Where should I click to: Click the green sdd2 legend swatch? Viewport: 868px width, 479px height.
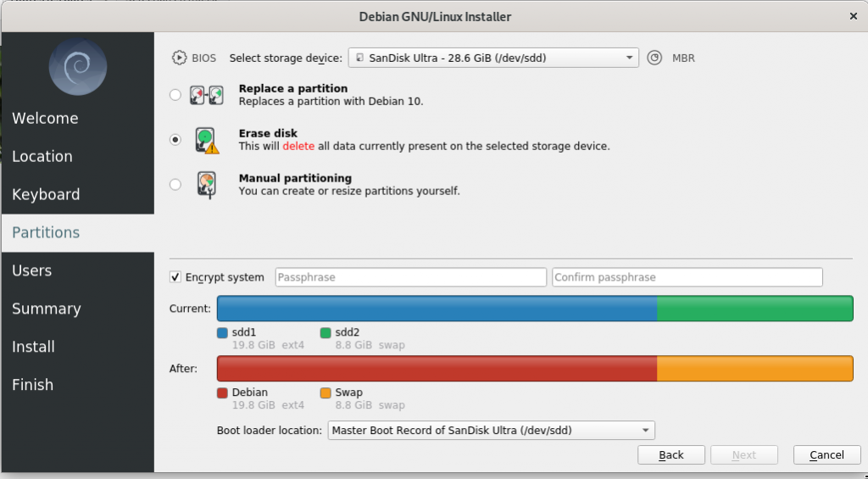pyautogui.click(x=325, y=333)
